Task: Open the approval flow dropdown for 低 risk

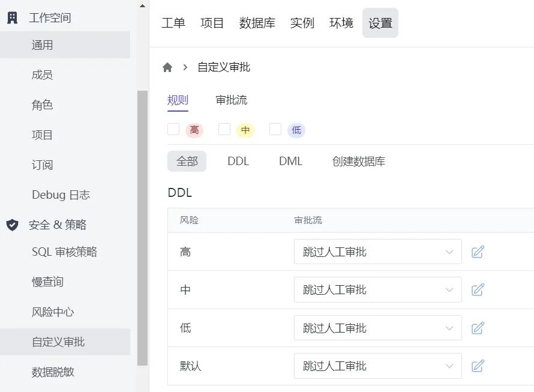Action: 377,328
